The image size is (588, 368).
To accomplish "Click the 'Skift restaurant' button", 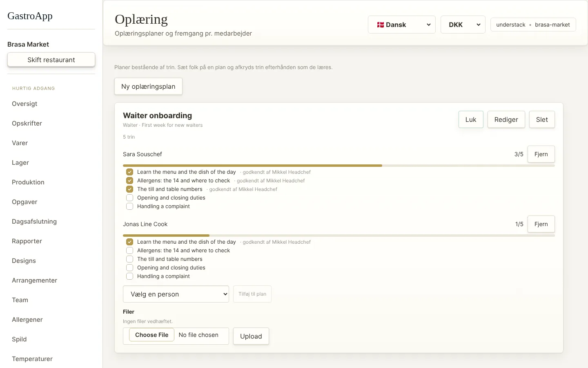I will click(51, 60).
